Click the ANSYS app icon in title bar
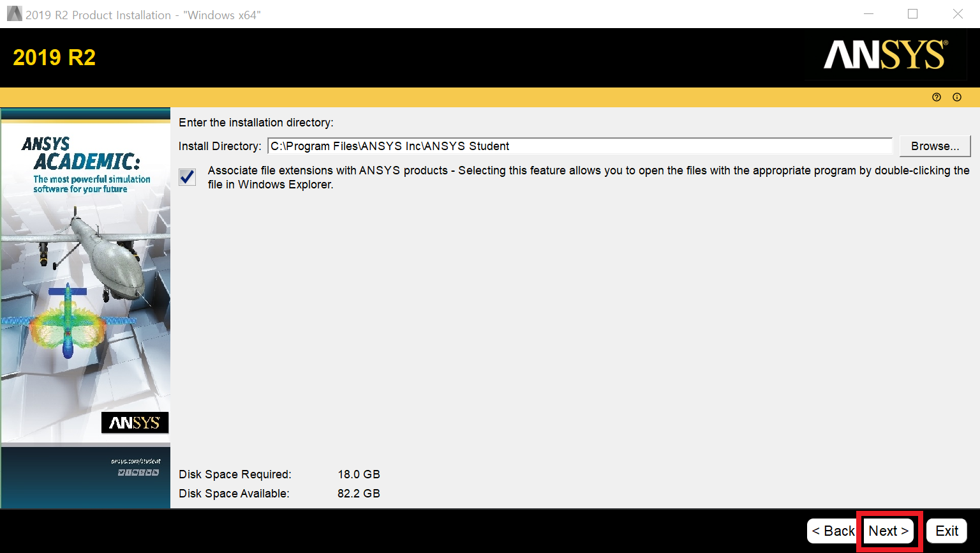The height and width of the screenshot is (553, 980). (14, 13)
